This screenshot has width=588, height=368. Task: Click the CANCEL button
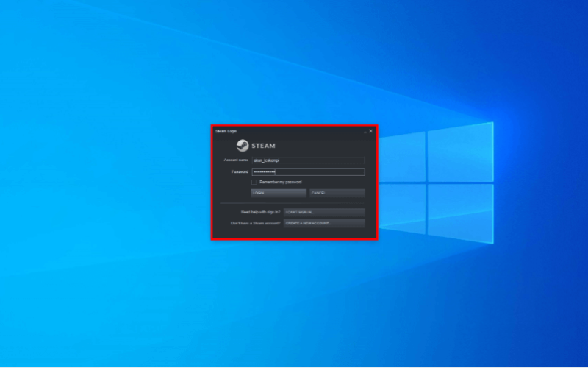tap(337, 193)
